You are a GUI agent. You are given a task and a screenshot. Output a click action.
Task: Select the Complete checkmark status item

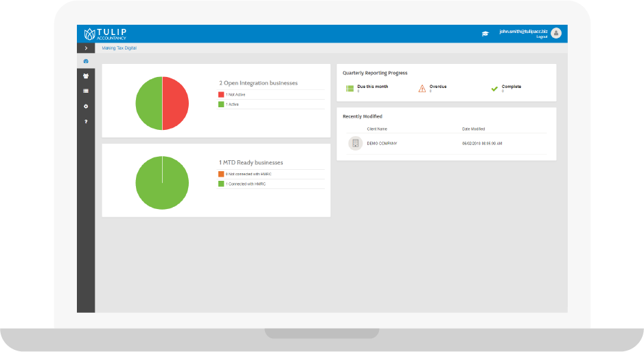click(506, 88)
